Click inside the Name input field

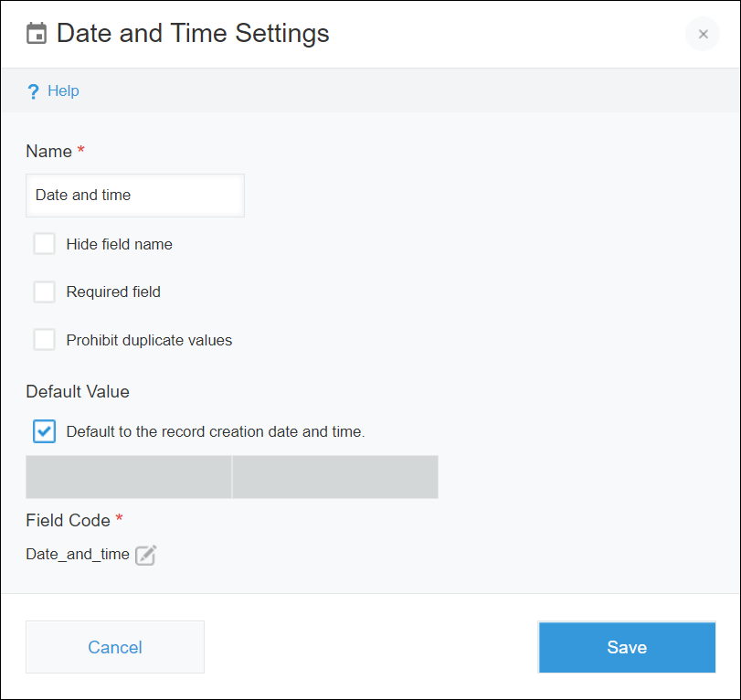(134, 195)
